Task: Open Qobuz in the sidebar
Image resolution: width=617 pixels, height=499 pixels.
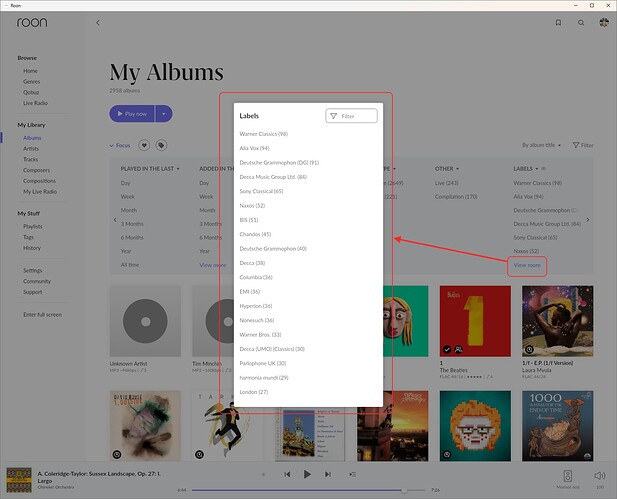Action: pos(31,92)
